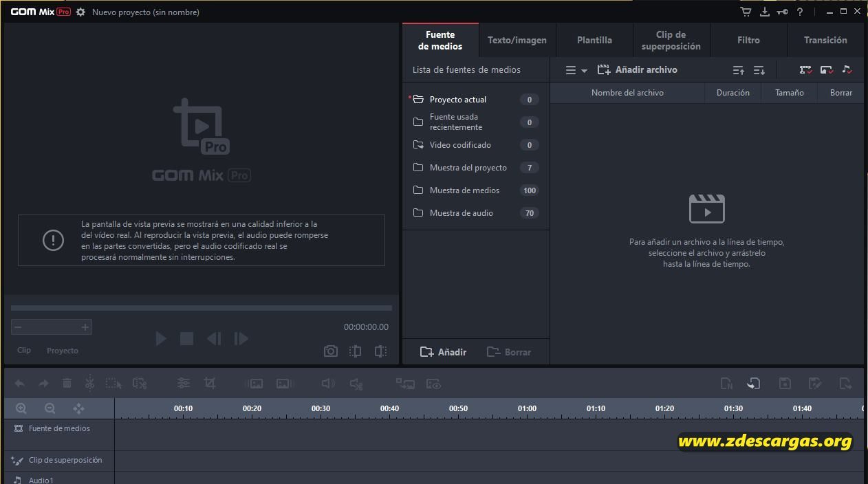Screen dimensions: 868x484
Task: Click the cut selected region icon
Action: 140,384
